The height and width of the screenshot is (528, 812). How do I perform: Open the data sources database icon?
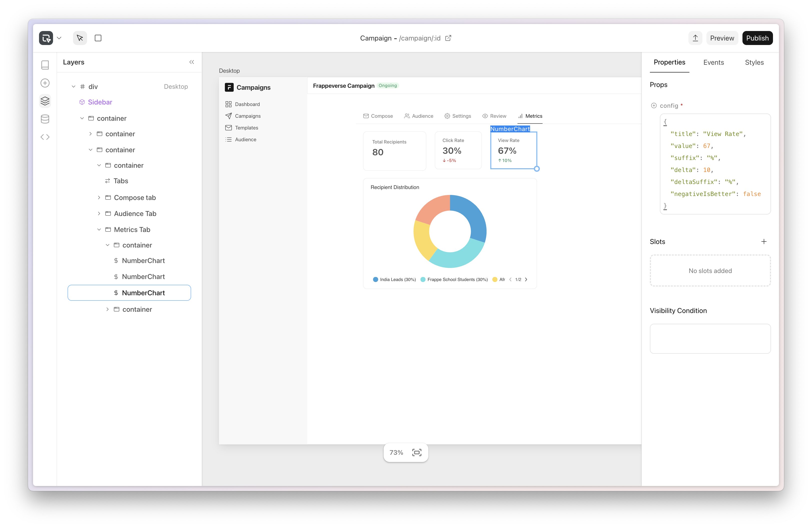(x=45, y=119)
